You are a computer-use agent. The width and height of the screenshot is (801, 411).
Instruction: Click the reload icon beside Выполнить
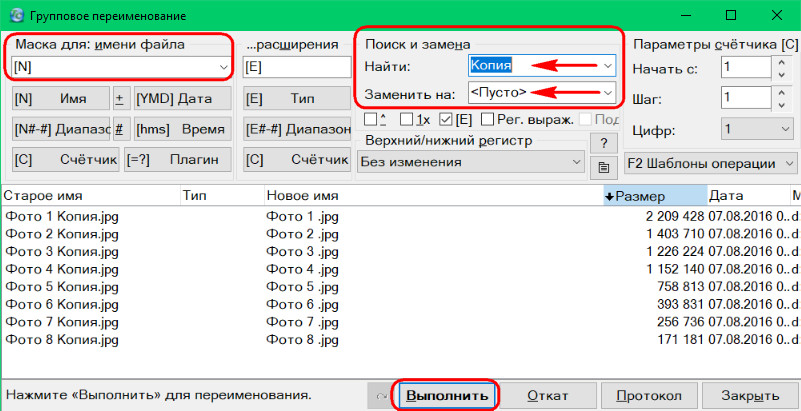click(381, 396)
